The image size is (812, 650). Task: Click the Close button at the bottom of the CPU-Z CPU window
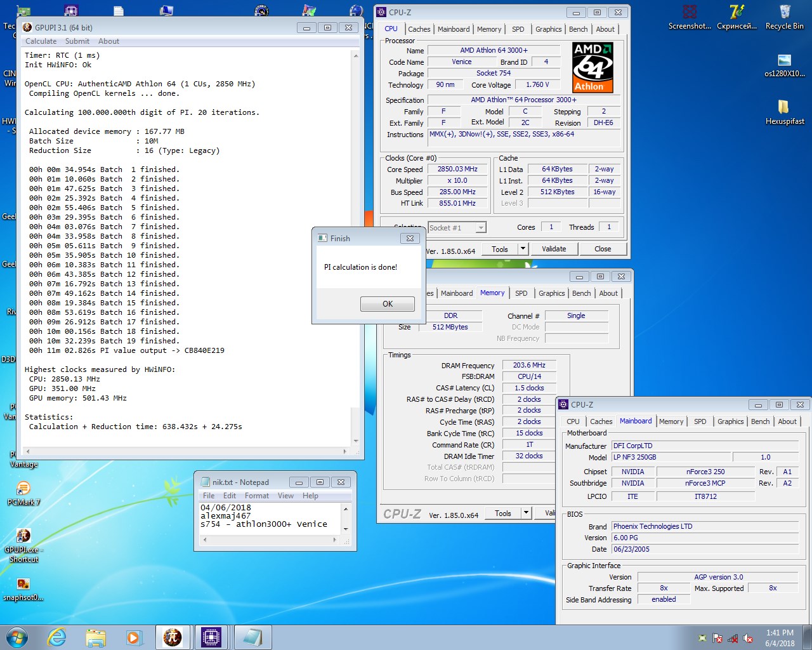pos(603,249)
